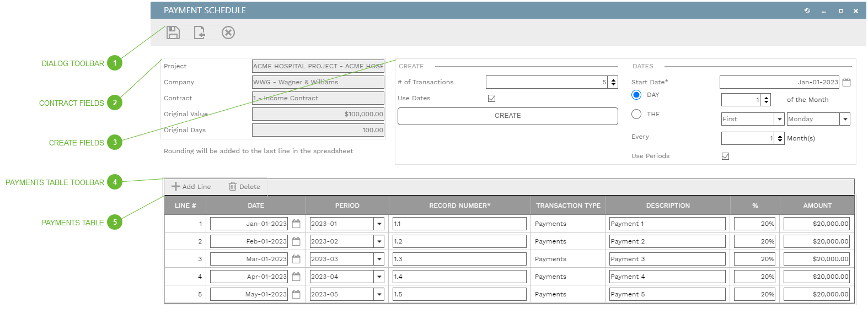
Task: Click the rounding note text
Action: (258, 151)
